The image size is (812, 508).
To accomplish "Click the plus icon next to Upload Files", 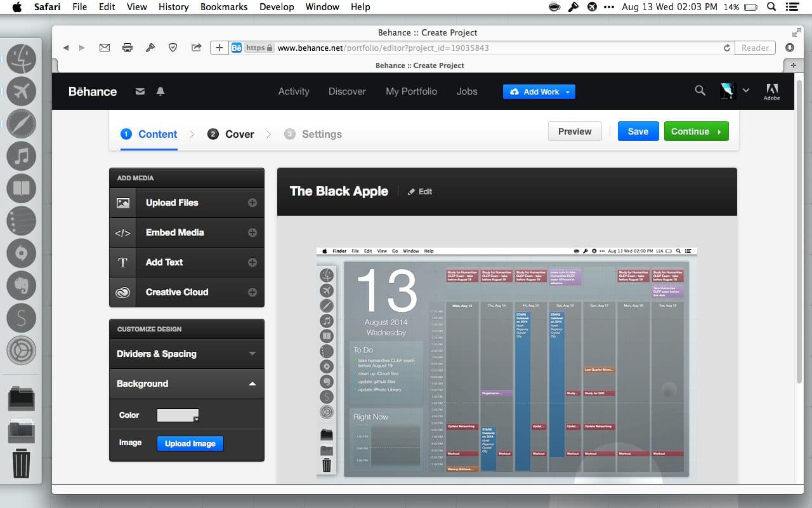I will point(252,203).
